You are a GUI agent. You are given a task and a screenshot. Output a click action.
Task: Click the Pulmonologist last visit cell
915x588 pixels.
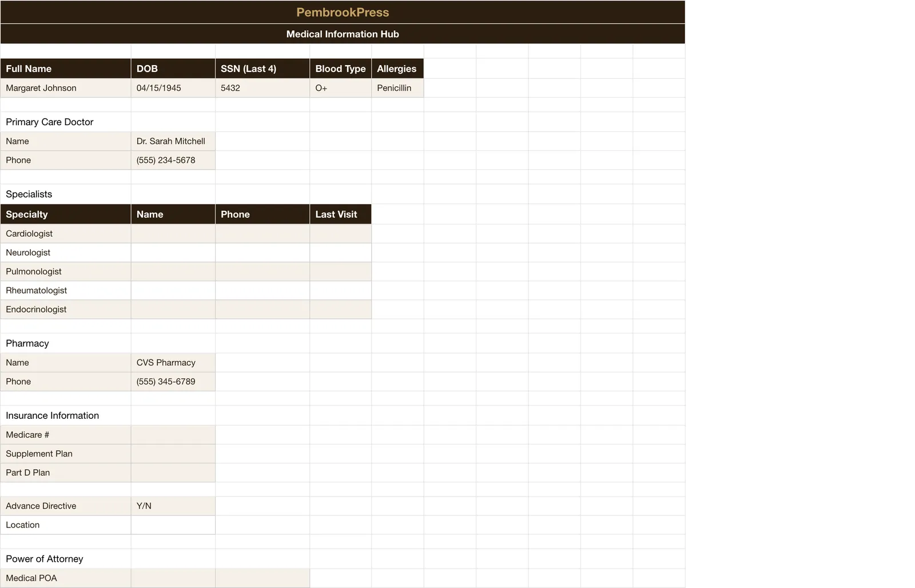pos(341,271)
